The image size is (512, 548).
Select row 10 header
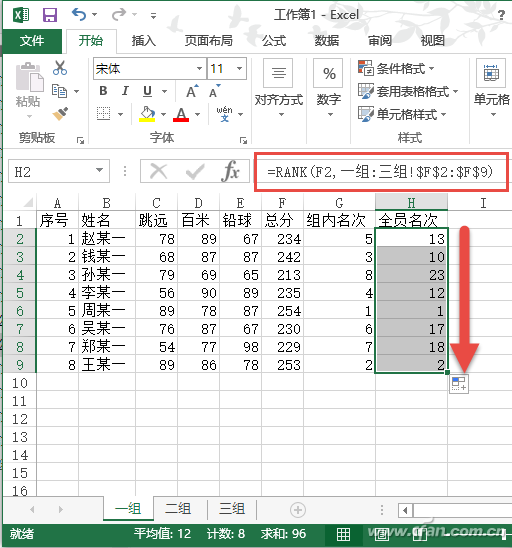pyautogui.click(x=20, y=383)
